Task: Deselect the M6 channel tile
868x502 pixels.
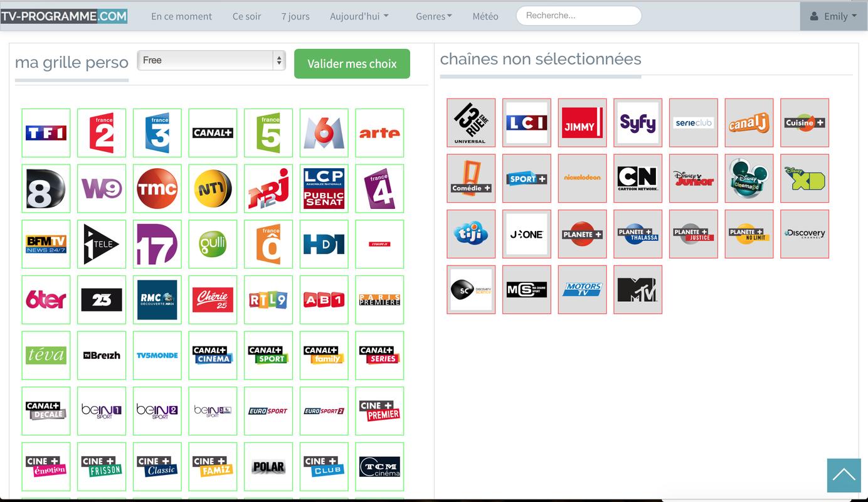Action: [x=324, y=133]
